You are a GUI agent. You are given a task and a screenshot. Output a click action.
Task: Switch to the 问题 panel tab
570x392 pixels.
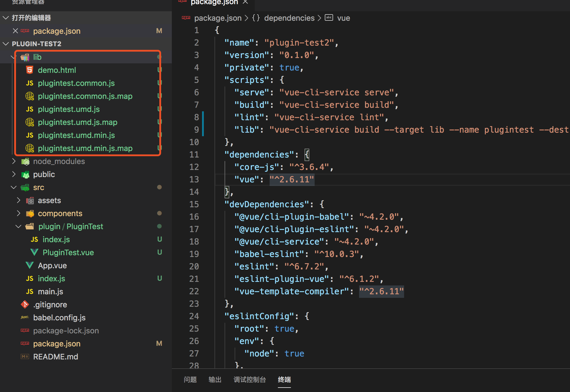[190, 380]
